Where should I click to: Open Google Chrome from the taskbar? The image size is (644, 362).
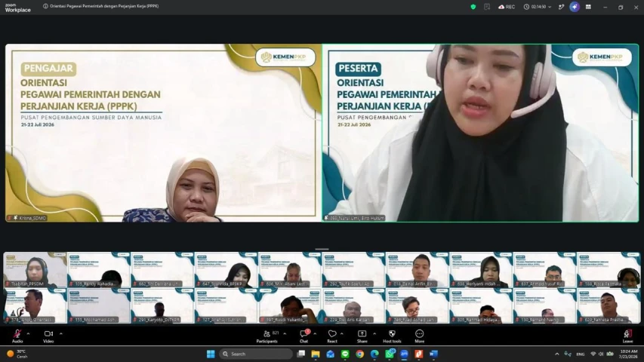tap(360, 354)
